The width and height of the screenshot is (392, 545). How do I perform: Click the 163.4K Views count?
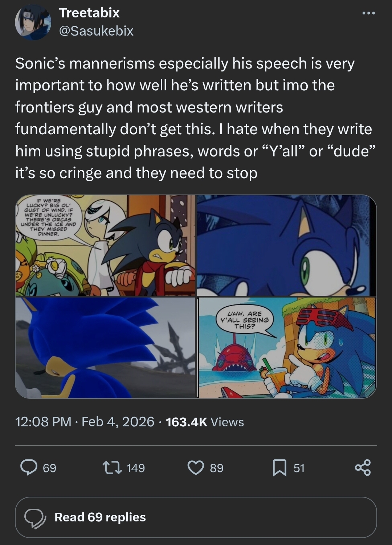205,422
